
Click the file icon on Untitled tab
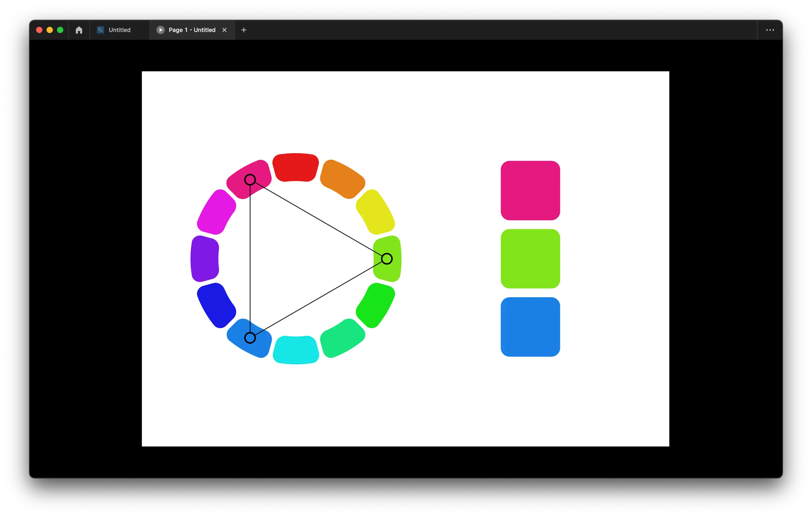tap(100, 30)
